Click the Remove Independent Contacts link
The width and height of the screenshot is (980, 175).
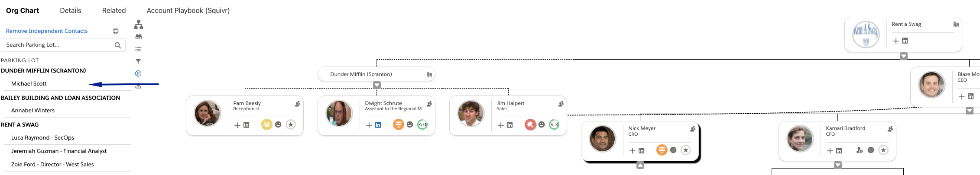pyautogui.click(x=47, y=31)
